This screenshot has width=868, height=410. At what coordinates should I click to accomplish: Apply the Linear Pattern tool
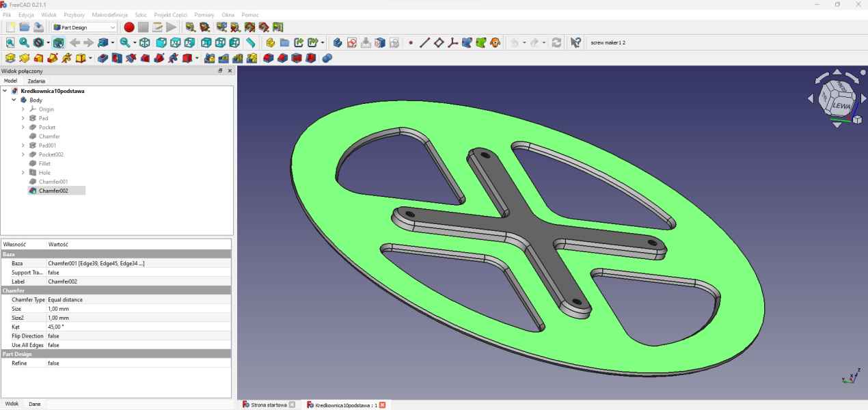tap(223, 58)
